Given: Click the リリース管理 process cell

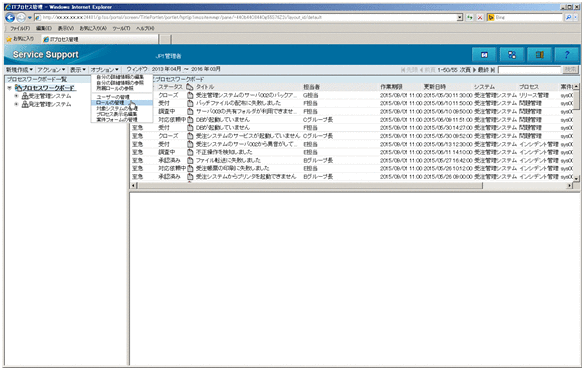Looking at the screenshot, I should pos(534,95).
